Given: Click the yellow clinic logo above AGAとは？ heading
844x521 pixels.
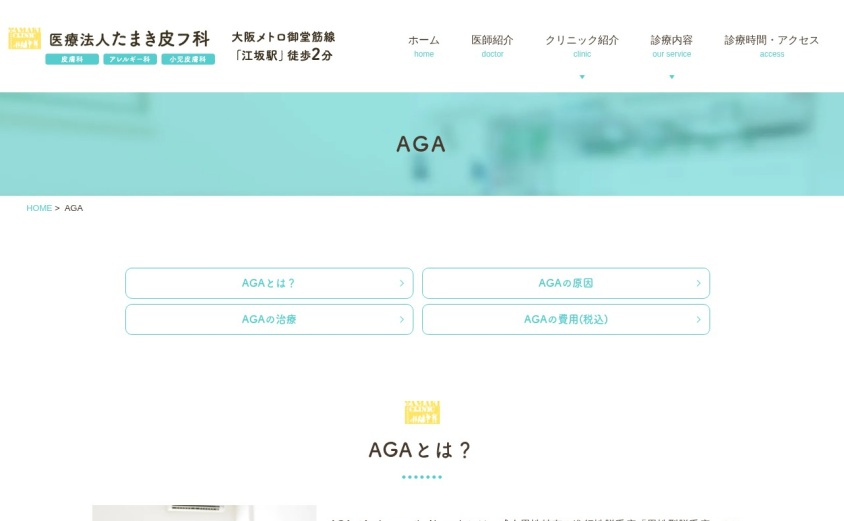Looking at the screenshot, I should tap(422, 412).
